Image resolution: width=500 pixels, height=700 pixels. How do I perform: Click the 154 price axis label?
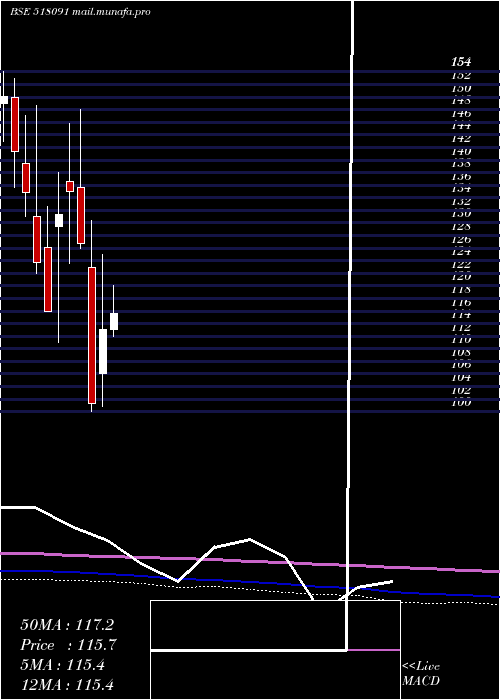click(461, 62)
